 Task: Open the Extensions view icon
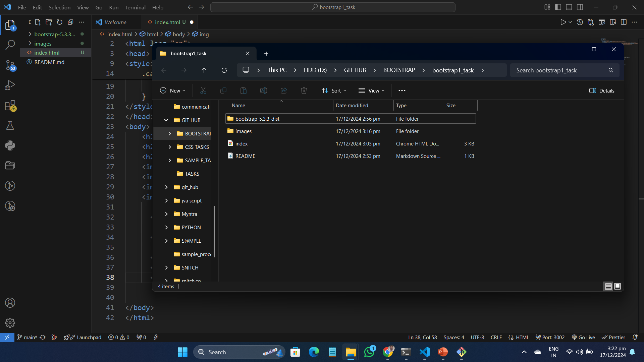coord(10,106)
